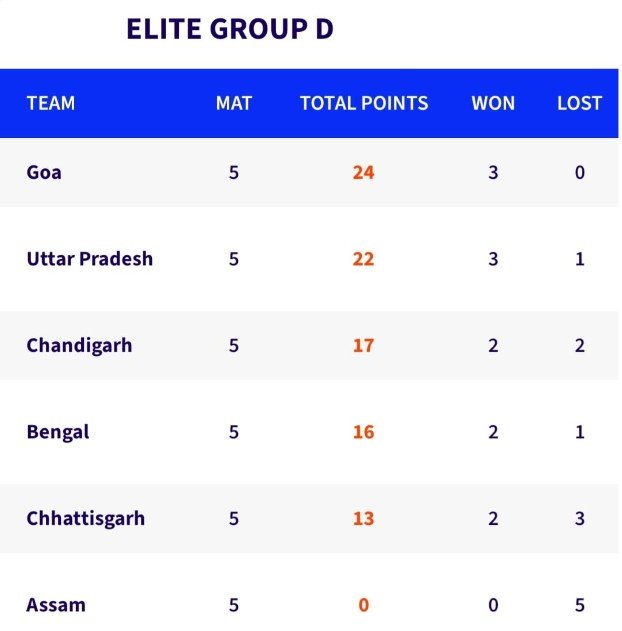
Task: Select Chhattisgarh's 13 total points
Action: [363, 518]
